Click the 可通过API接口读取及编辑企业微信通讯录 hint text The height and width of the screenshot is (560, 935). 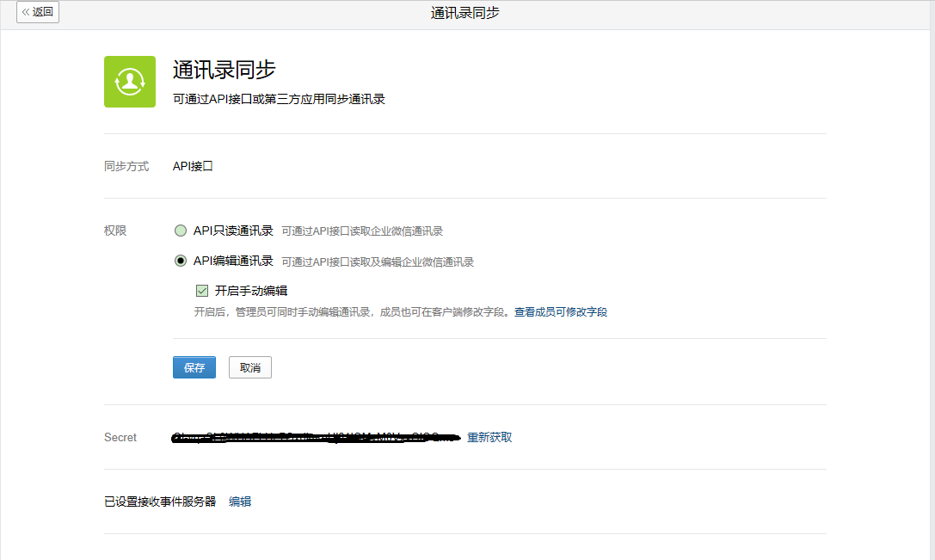tap(378, 262)
